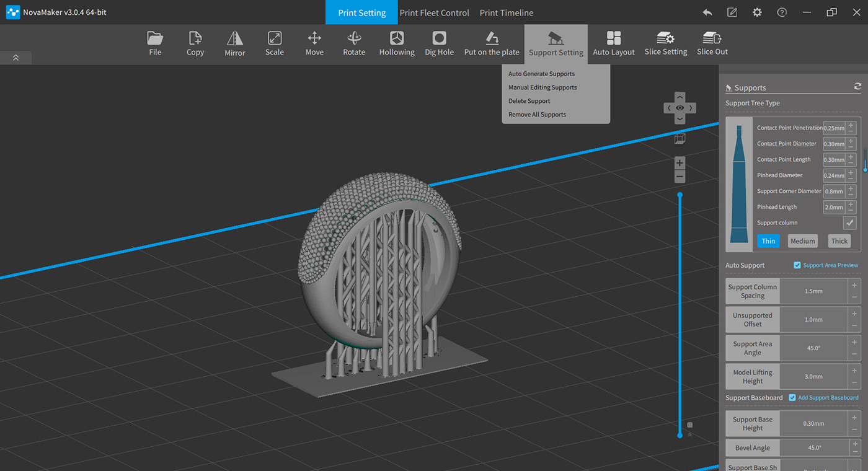Open the Support Setting tool
The height and width of the screenshot is (471, 868).
click(556, 43)
